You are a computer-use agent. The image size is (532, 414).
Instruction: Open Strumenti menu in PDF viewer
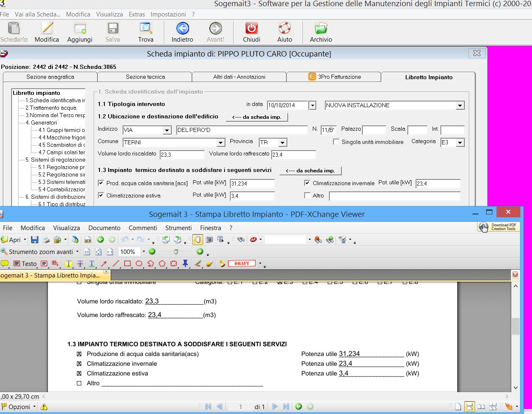178,228
